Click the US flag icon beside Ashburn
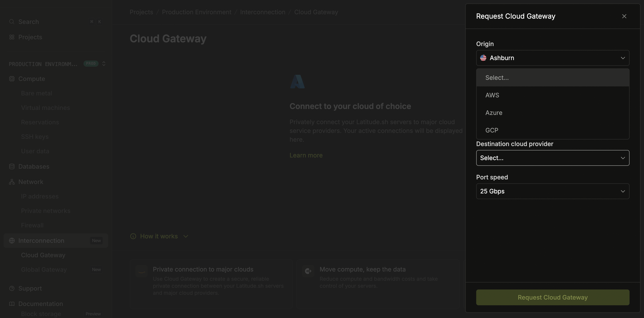Viewport: 644px width, 318px height. pyautogui.click(x=483, y=58)
